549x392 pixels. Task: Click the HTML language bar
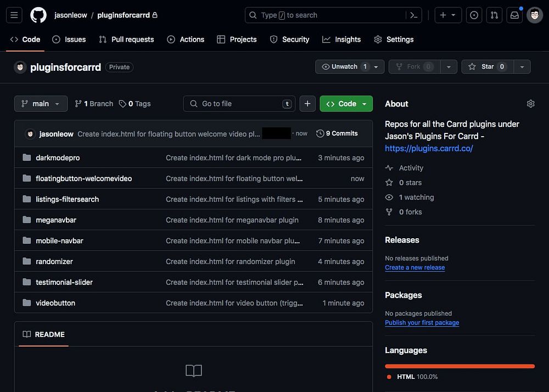460,366
